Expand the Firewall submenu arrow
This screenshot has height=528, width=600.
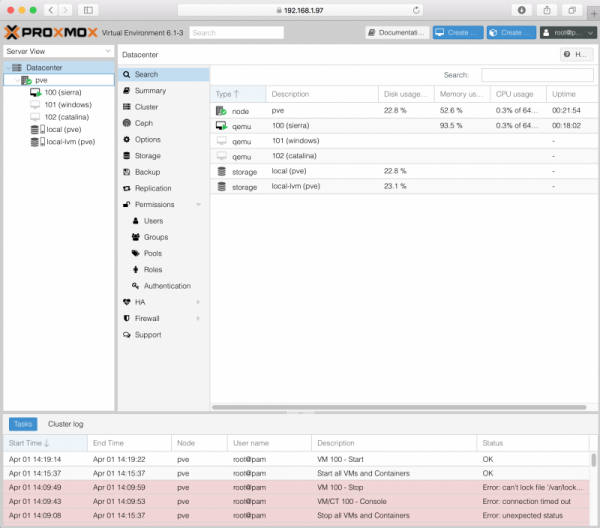198,318
